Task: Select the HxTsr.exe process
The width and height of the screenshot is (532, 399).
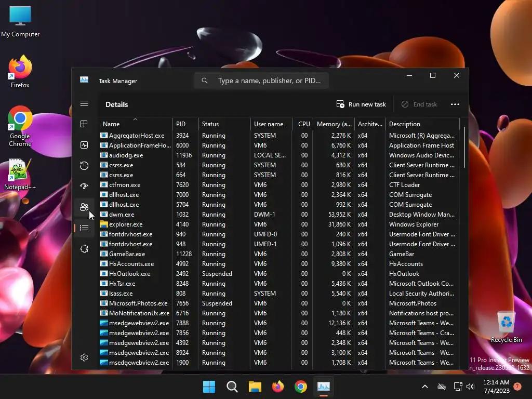Action: pyautogui.click(x=279, y=283)
